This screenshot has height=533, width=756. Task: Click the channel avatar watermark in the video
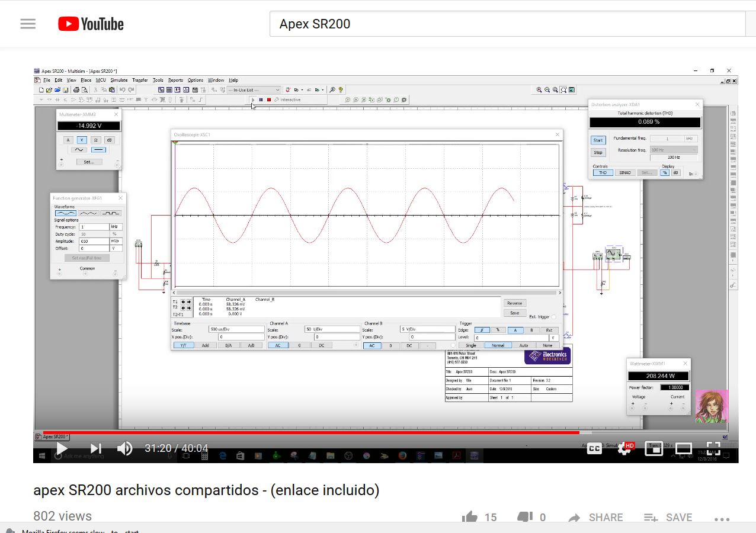pyautogui.click(x=712, y=406)
